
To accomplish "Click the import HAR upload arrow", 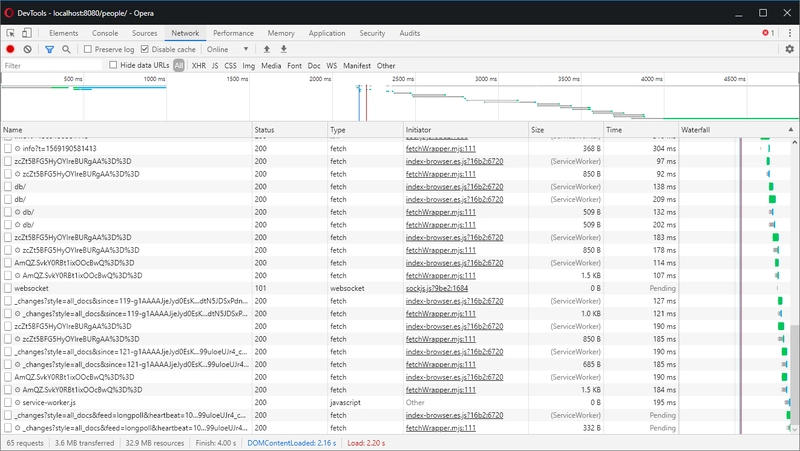I will [x=266, y=49].
